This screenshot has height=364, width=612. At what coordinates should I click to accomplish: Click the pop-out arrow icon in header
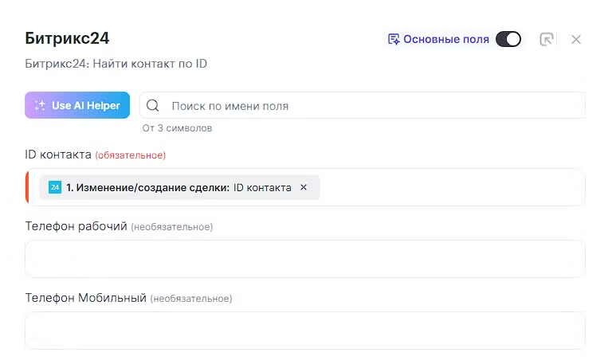click(547, 39)
